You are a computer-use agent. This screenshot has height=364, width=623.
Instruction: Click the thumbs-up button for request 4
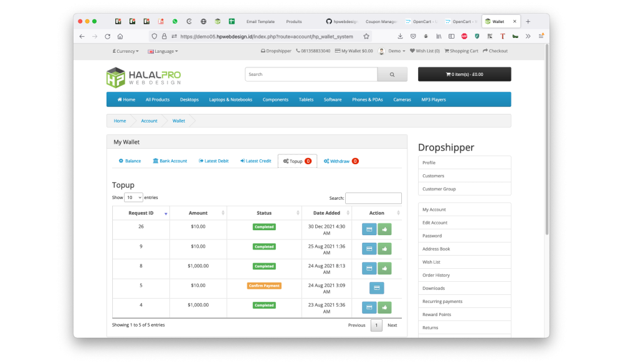click(x=384, y=307)
